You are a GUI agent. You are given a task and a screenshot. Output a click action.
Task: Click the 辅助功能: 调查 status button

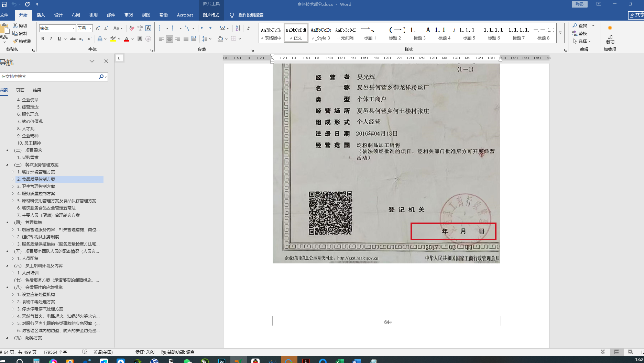pyautogui.click(x=178, y=352)
